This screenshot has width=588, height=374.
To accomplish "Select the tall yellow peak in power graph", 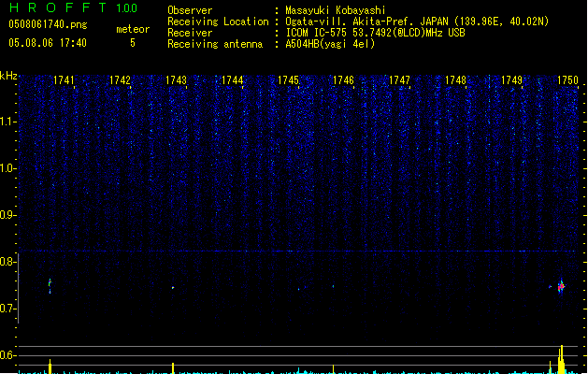I will point(561,359).
